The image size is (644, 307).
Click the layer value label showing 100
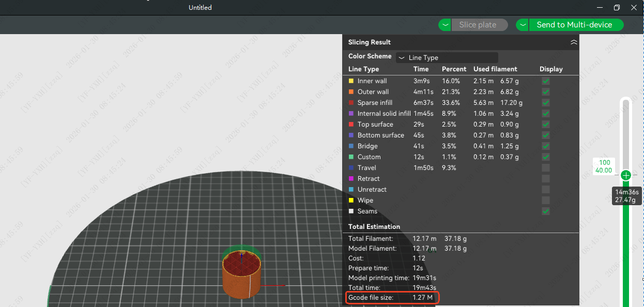point(604,163)
